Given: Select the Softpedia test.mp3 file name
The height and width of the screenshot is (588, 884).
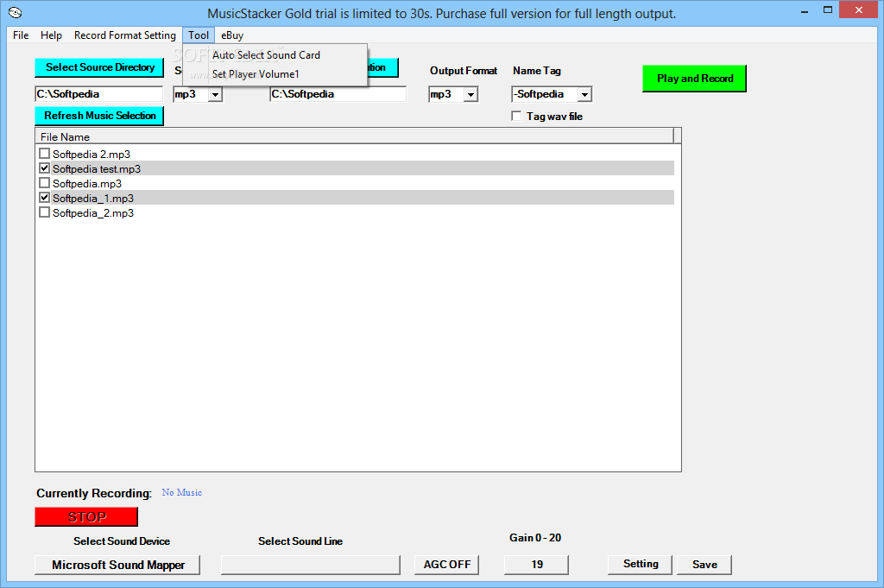Looking at the screenshot, I should [x=97, y=168].
